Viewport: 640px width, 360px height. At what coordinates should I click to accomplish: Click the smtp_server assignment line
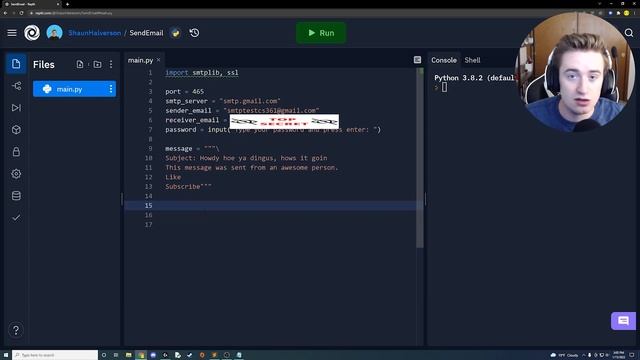pyautogui.click(x=223, y=101)
